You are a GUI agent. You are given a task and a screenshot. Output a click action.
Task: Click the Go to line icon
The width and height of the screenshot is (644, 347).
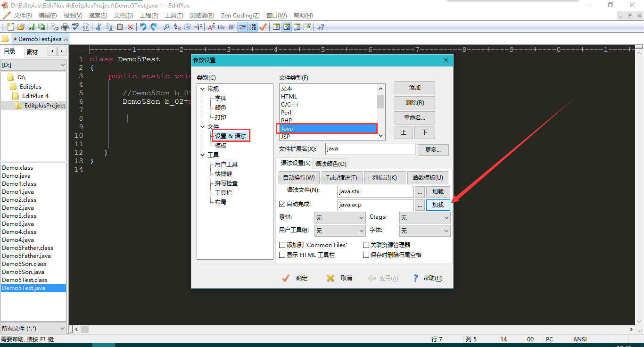pos(198,27)
